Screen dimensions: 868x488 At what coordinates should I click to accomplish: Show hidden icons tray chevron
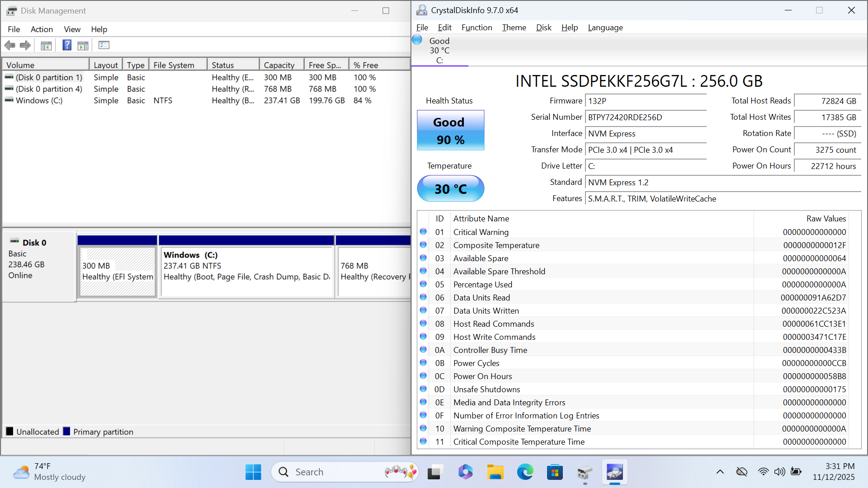tap(720, 472)
